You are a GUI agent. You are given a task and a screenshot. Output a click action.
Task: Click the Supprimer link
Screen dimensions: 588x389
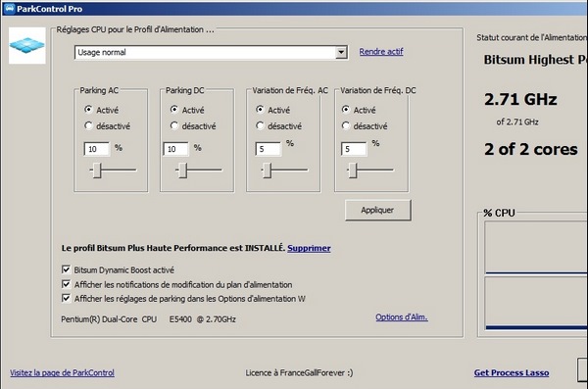pyautogui.click(x=309, y=248)
